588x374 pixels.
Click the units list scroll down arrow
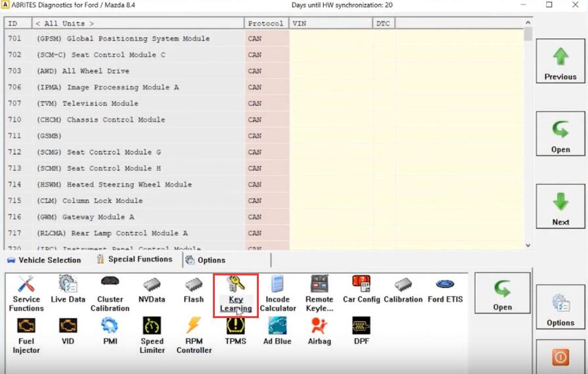point(528,245)
